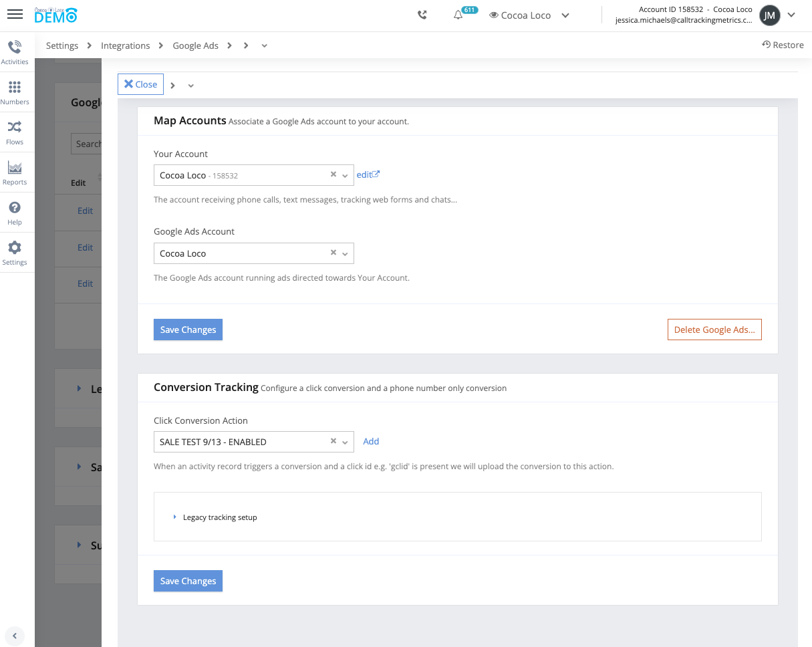Click the Delete Google Ads button
Screen dimensions: 812x647
point(714,330)
